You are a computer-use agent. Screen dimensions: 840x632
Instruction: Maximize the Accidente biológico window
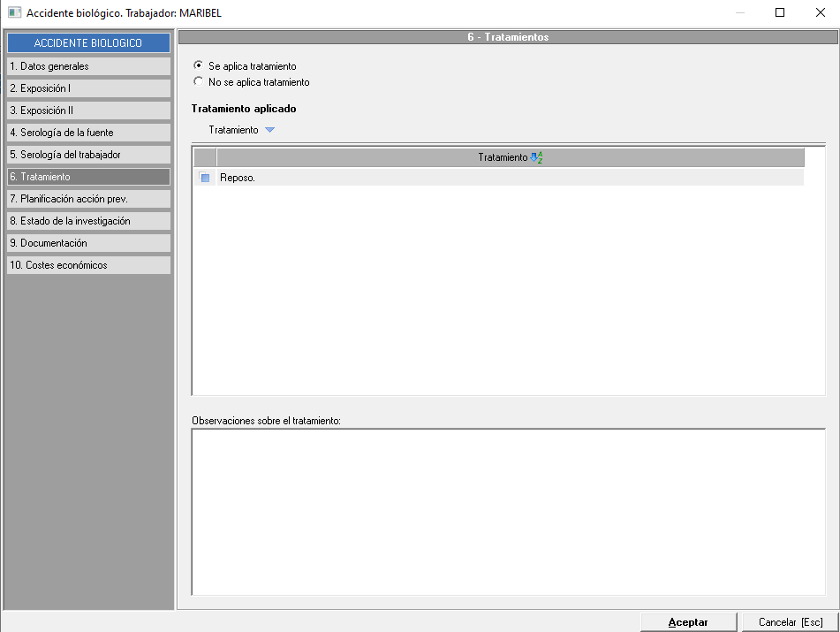(x=780, y=13)
